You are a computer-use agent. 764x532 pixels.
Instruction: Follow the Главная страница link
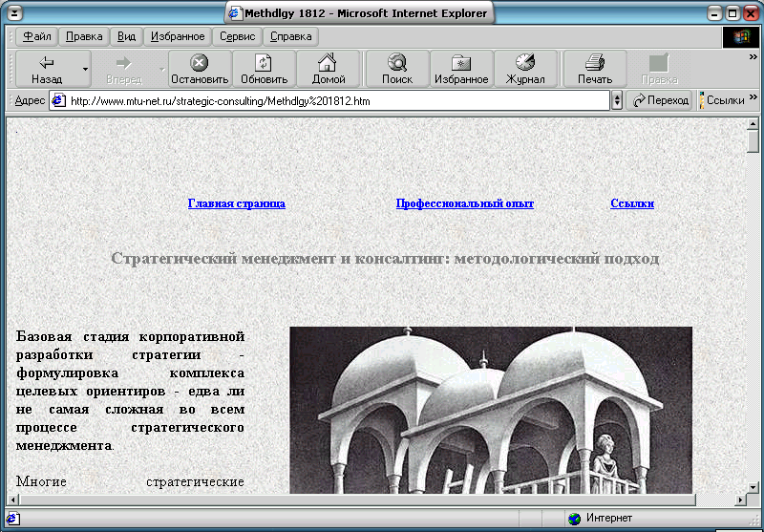pos(236,203)
